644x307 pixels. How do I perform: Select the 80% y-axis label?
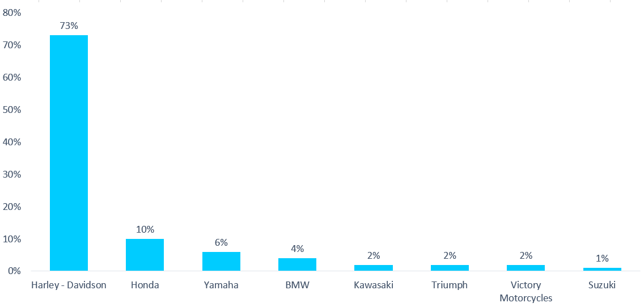click(11, 12)
